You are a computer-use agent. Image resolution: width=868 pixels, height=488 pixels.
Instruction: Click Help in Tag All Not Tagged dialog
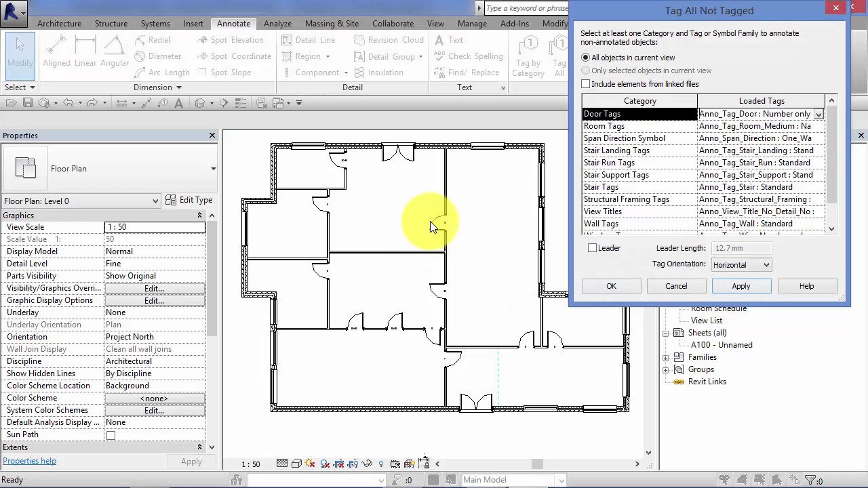click(x=806, y=286)
